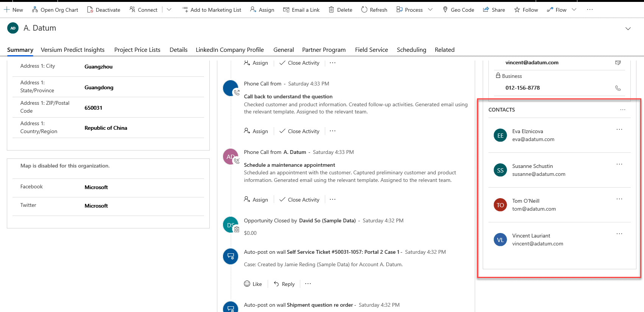644x312 pixels.
Task: Open Contacts section more options
Action: click(623, 110)
